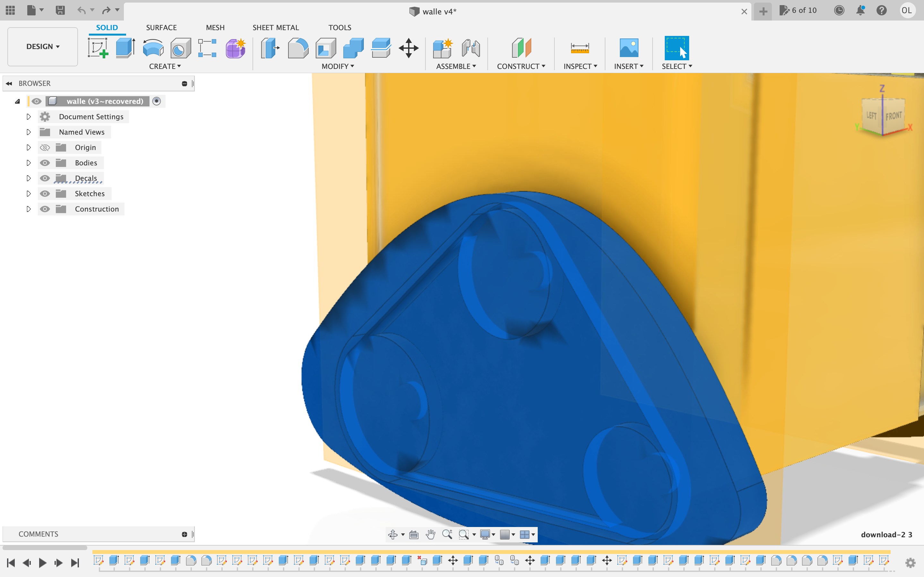
Task: Click the Insert Decal image icon
Action: [629, 48]
